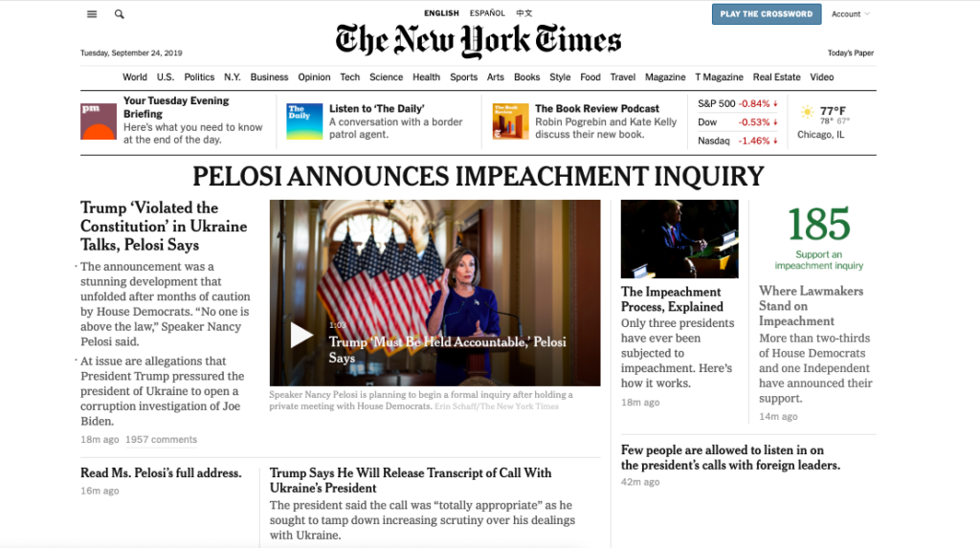Click Play the Crossword button
This screenshot has width=980, height=548.
point(767,13)
